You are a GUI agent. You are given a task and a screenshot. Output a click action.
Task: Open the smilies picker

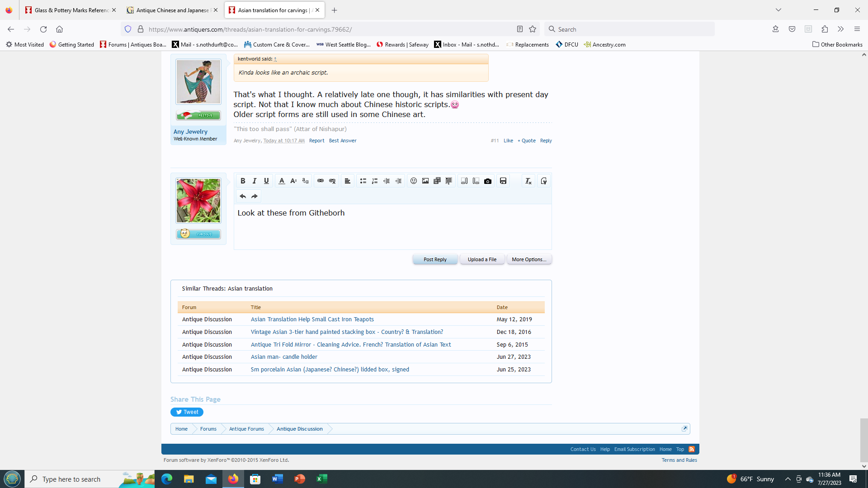click(414, 181)
